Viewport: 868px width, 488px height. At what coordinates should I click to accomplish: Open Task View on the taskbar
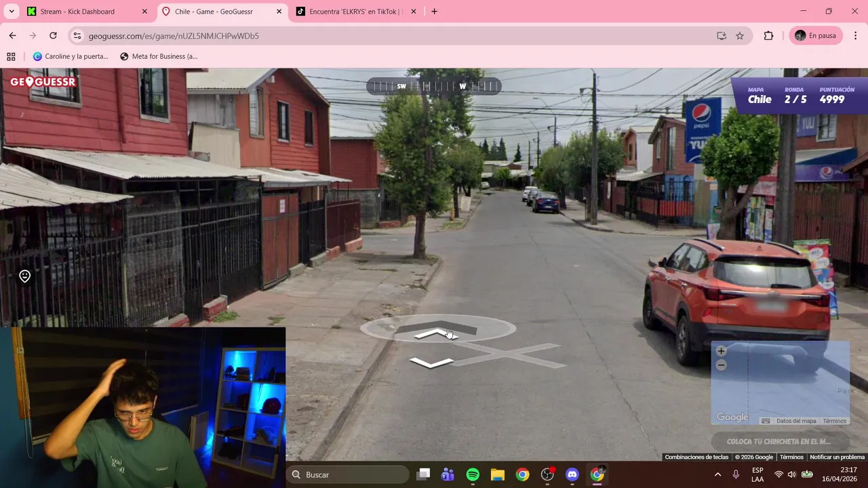click(x=424, y=474)
